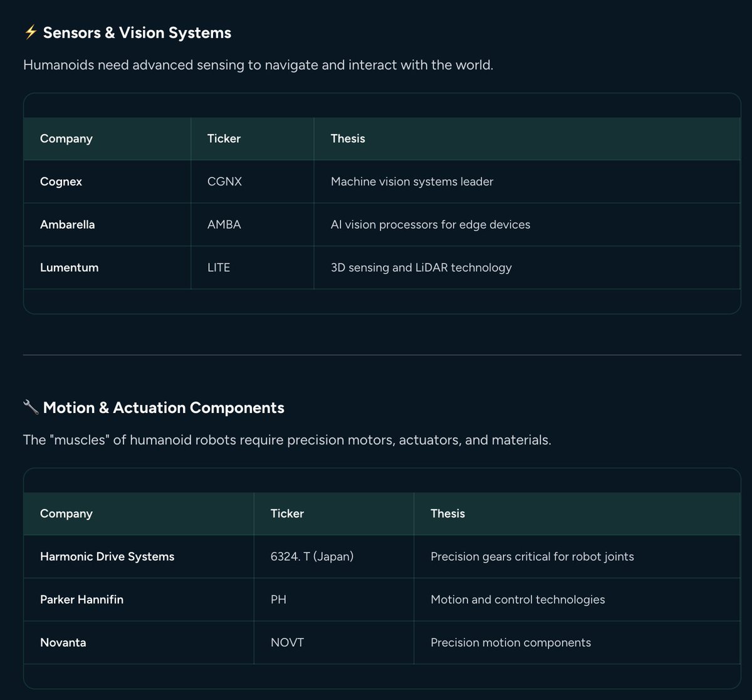Viewport: 752px width, 700px height.
Task: Click the Ticker header in motion table
Action: tap(287, 513)
